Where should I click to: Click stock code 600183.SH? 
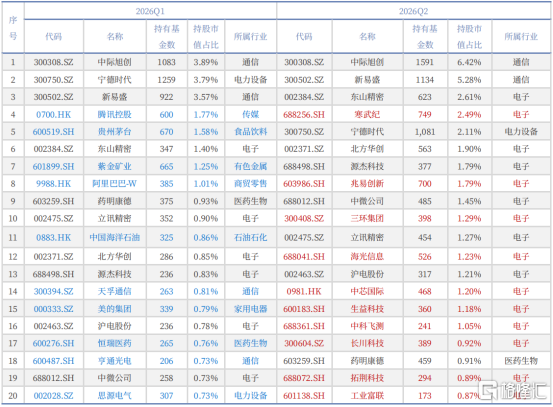tap(304, 309)
